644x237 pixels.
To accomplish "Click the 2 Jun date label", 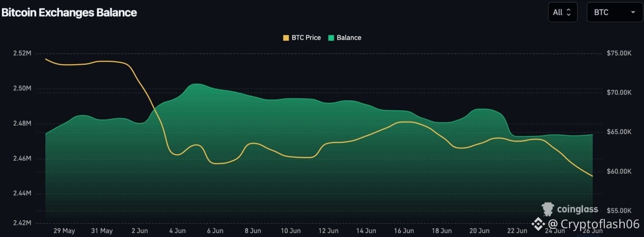I will click(139, 231).
